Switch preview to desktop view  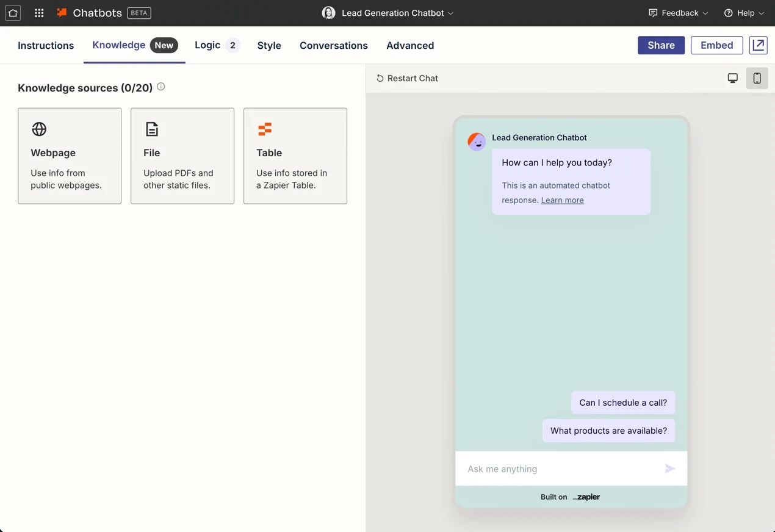(732, 78)
